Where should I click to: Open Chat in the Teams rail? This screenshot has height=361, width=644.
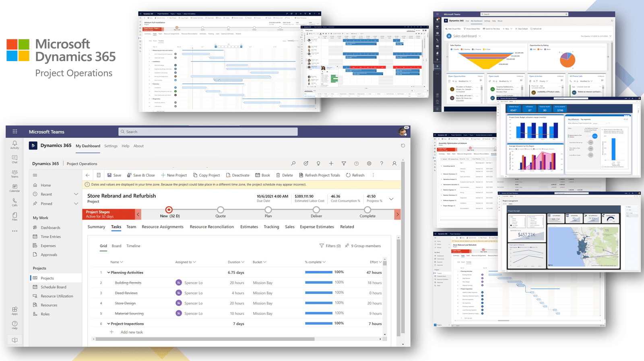pyautogui.click(x=15, y=159)
